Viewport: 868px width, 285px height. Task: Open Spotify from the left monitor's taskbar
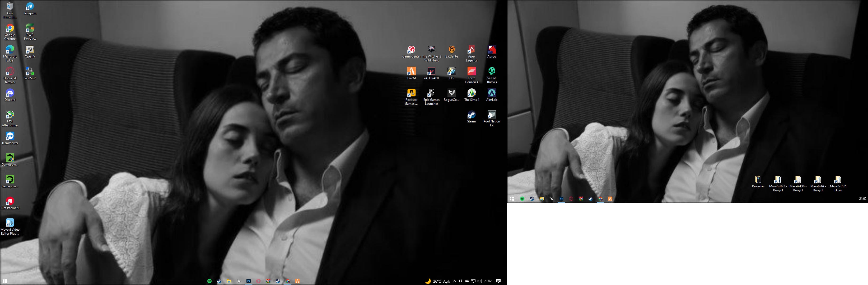tap(209, 281)
